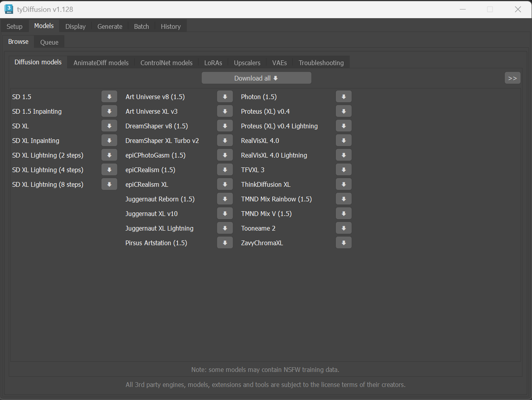
Task: Download epiCPhotoGasm (1.5) model
Action: click(225, 155)
